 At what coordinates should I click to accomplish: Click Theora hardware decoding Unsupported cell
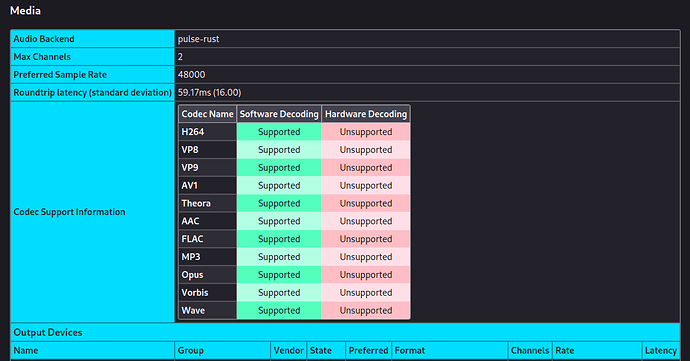pos(366,203)
